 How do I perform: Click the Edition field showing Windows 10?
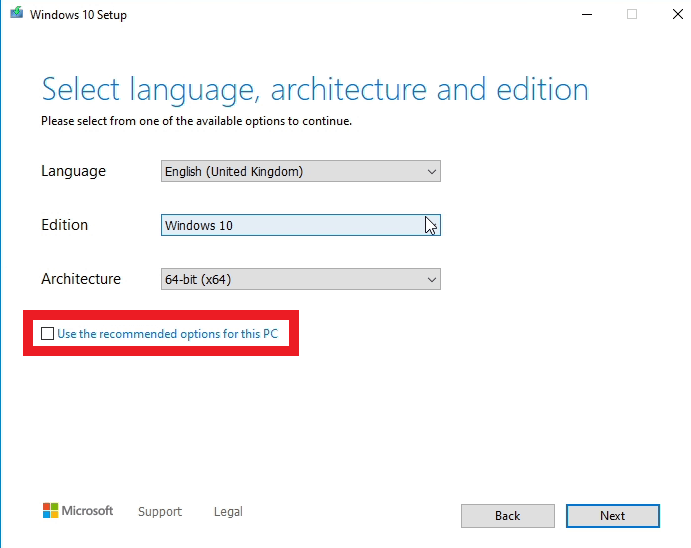(301, 225)
